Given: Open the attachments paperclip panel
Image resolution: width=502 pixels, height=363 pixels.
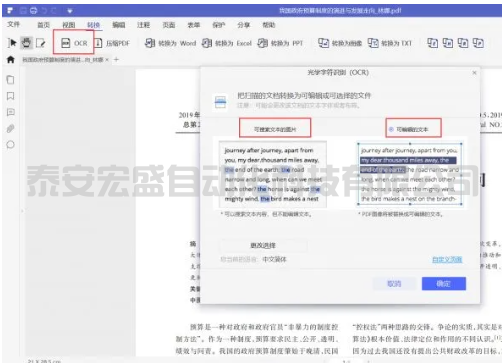Looking at the screenshot, I should (11, 129).
